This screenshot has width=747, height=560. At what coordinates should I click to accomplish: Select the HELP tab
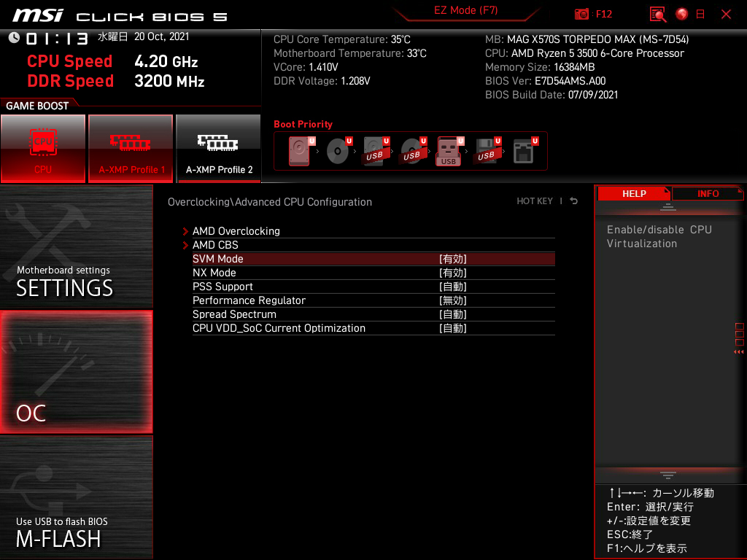pos(634,193)
